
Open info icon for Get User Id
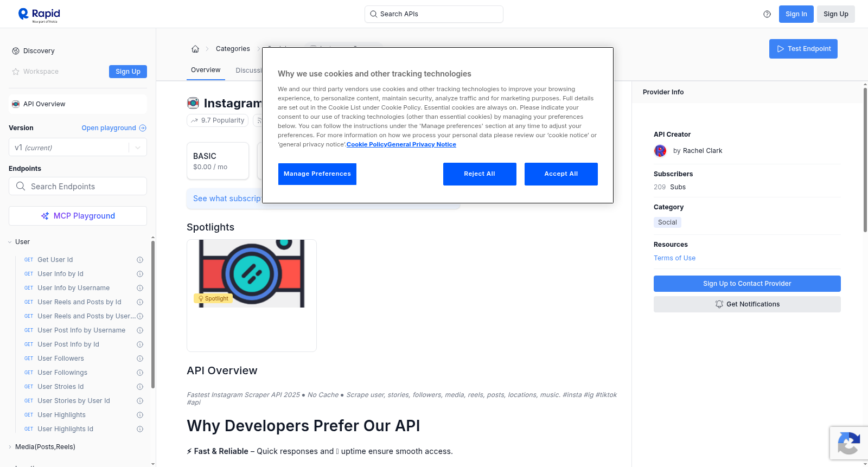140,260
